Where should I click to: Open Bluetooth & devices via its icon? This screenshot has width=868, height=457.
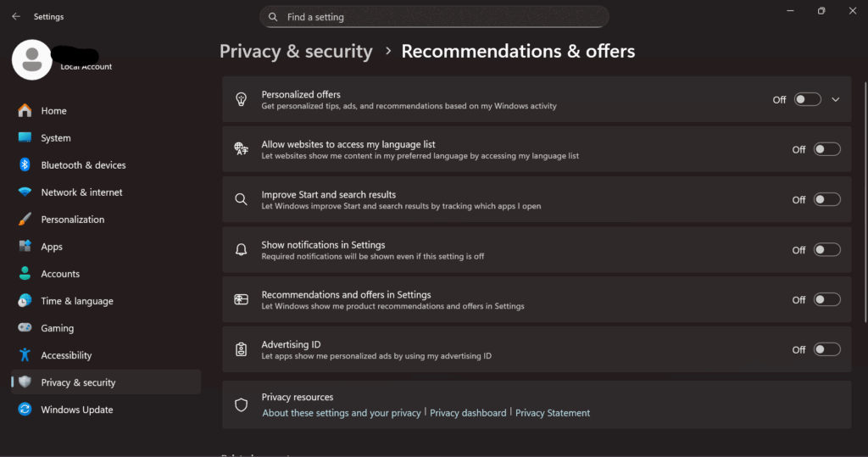click(x=25, y=165)
